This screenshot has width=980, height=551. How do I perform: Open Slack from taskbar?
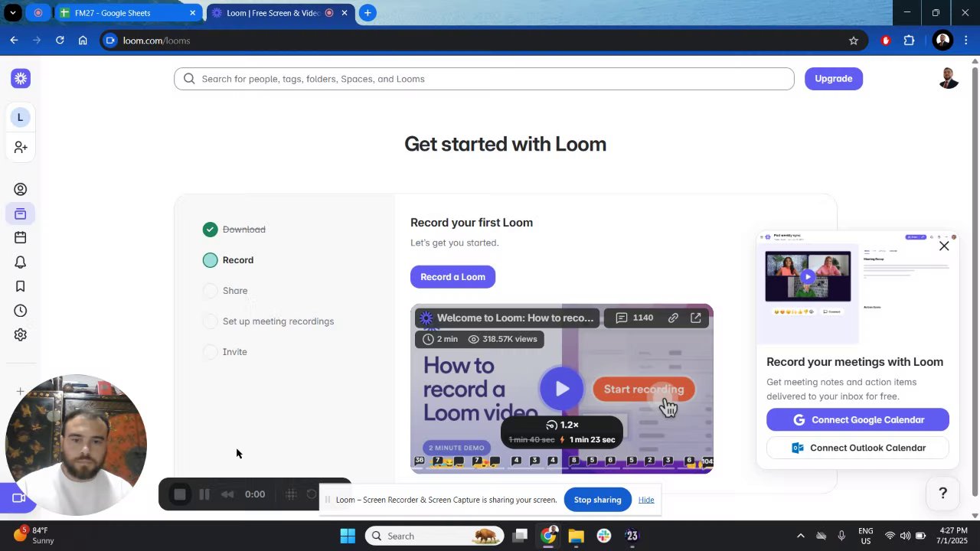(x=604, y=536)
